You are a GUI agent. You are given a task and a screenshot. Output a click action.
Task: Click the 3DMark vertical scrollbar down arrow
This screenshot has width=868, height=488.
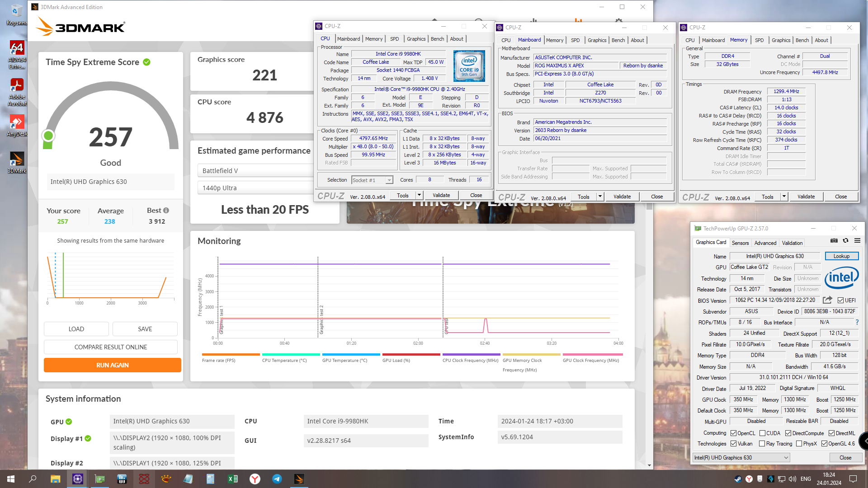[649, 465]
